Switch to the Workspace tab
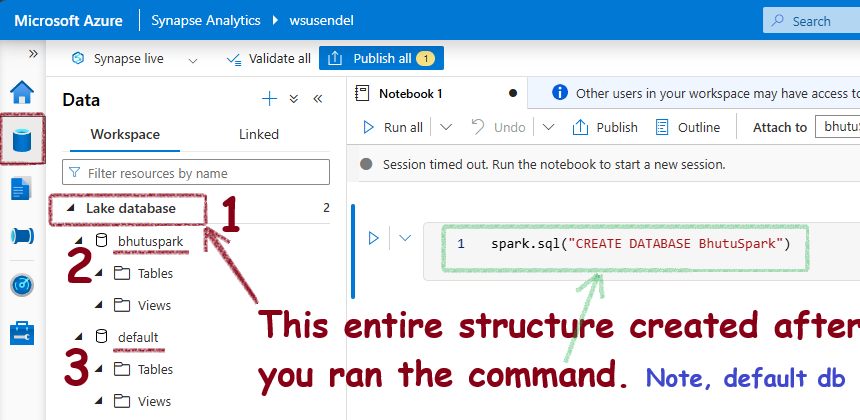Screen dimensions: 860x420 tap(125, 134)
